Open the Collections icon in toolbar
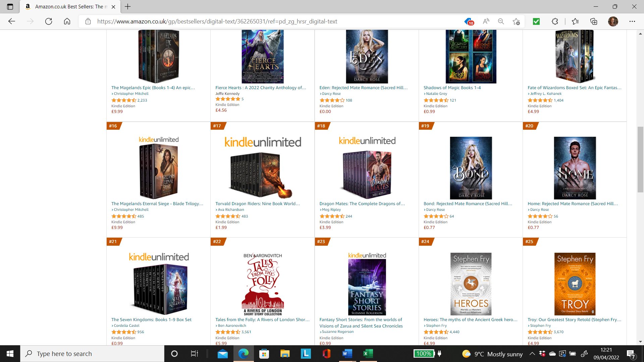 (x=594, y=21)
